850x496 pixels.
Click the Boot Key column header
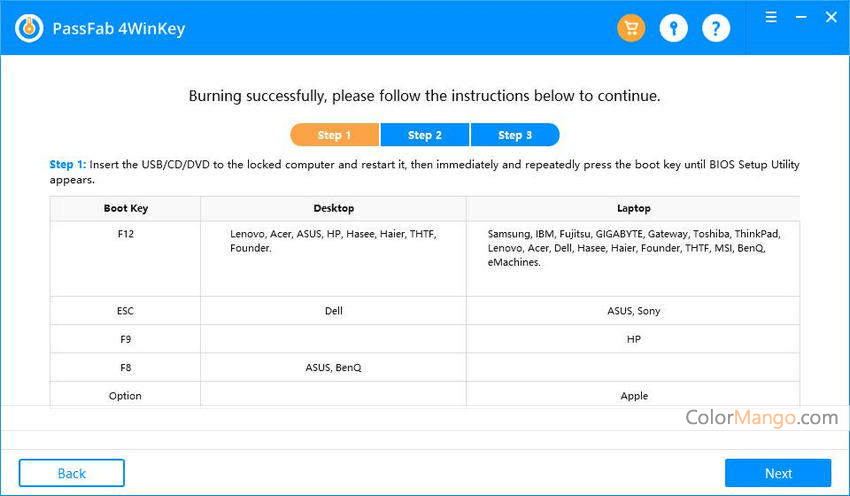click(x=126, y=209)
